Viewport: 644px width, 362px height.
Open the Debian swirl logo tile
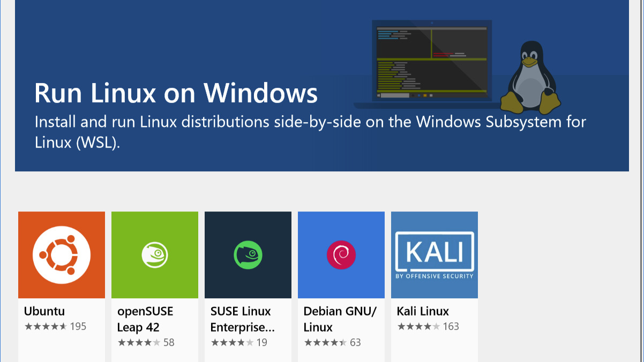point(341,255)
